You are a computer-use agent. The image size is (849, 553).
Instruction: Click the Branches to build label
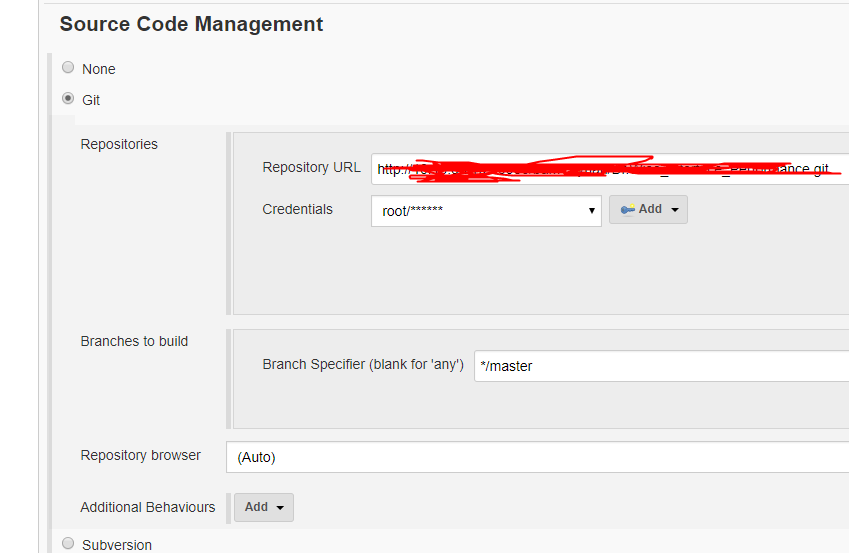click(134, 341)
